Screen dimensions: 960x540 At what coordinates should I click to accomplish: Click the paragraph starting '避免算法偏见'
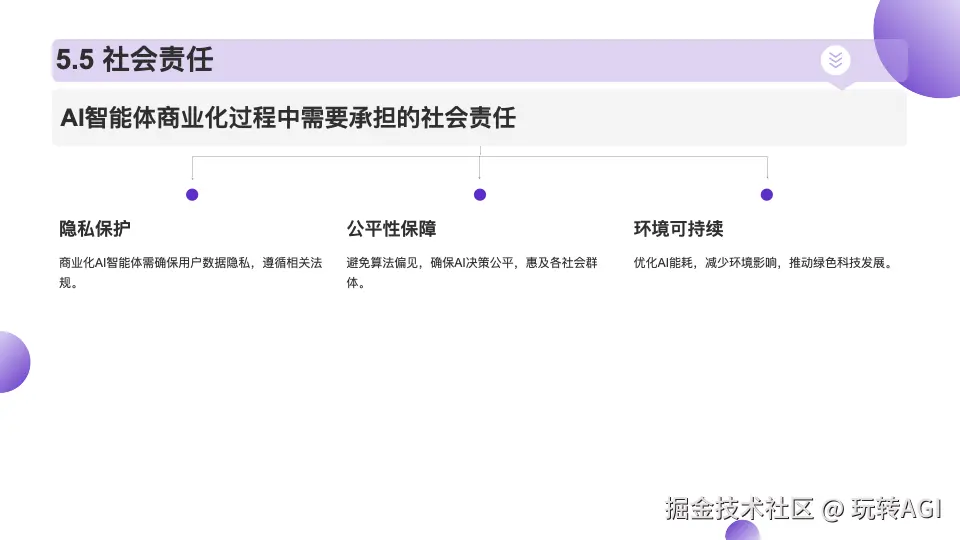pyautogui.click(x=472, y=272)
